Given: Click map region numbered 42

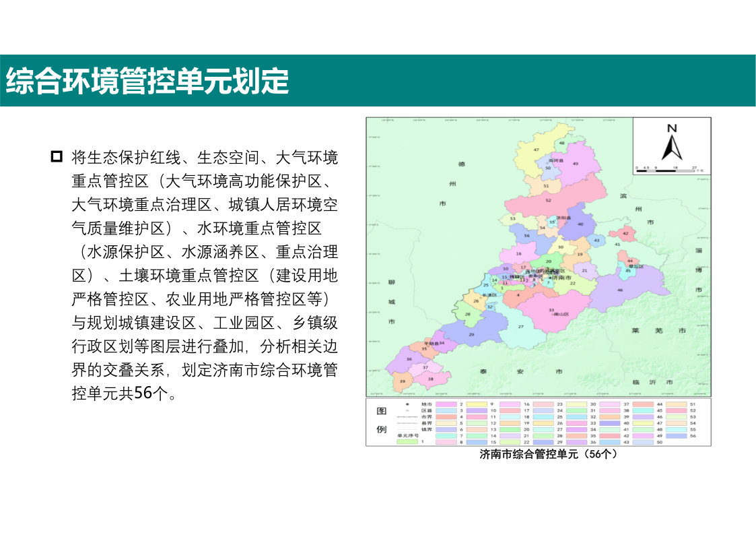Looking at the screenshot, I should [625, 234].
